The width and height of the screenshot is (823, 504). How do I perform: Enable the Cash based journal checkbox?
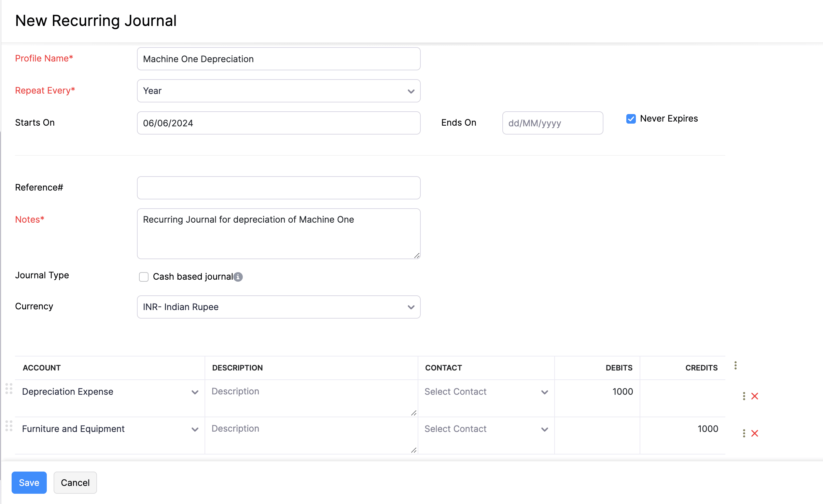coord(144,277)
